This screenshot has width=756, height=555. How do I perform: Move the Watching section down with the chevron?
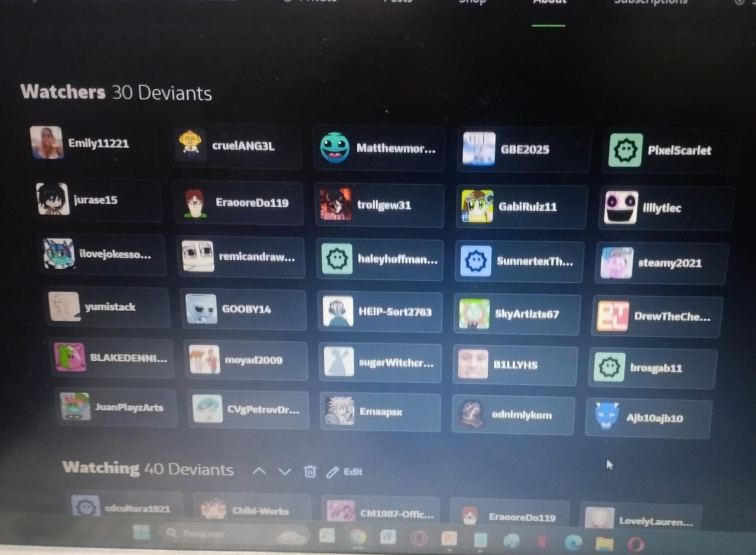pyautogui.click(x=285, y=471)
